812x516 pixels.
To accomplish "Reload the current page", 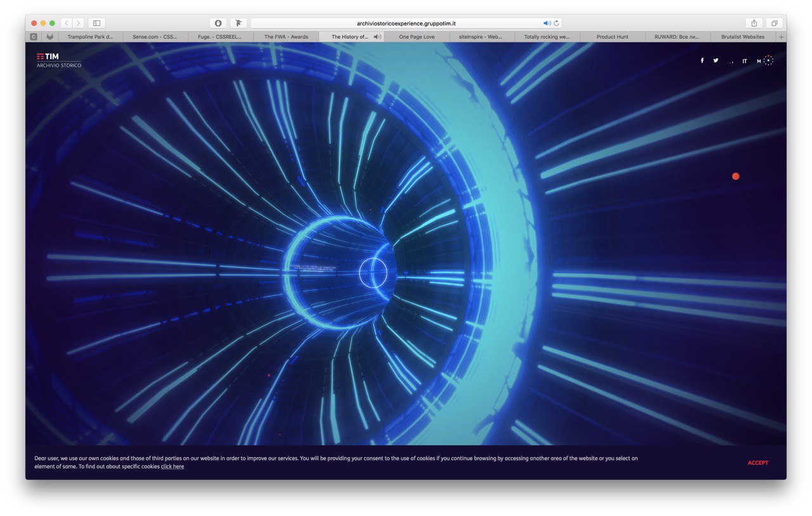I will 556,23.
